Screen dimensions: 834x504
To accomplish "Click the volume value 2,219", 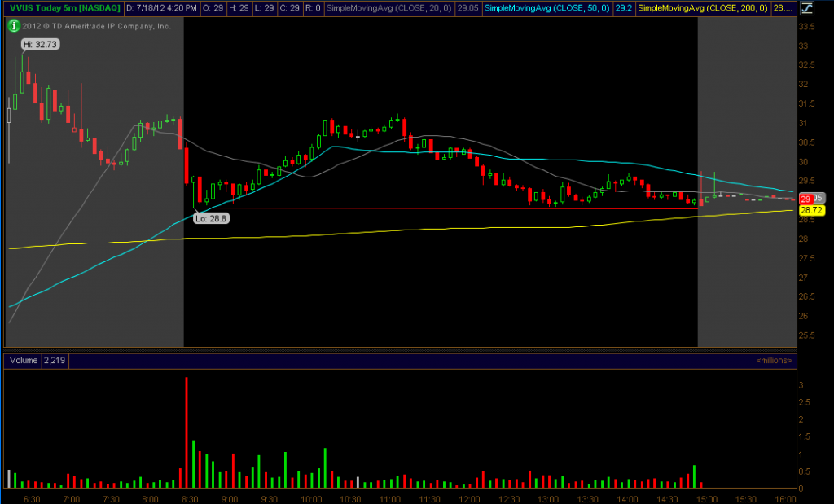I will point(55,361).
